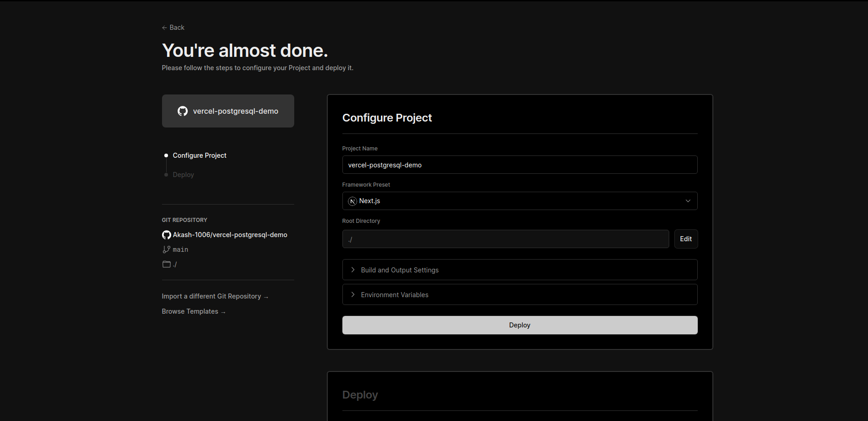Expand the Environment Variables section

pos(520,294)
